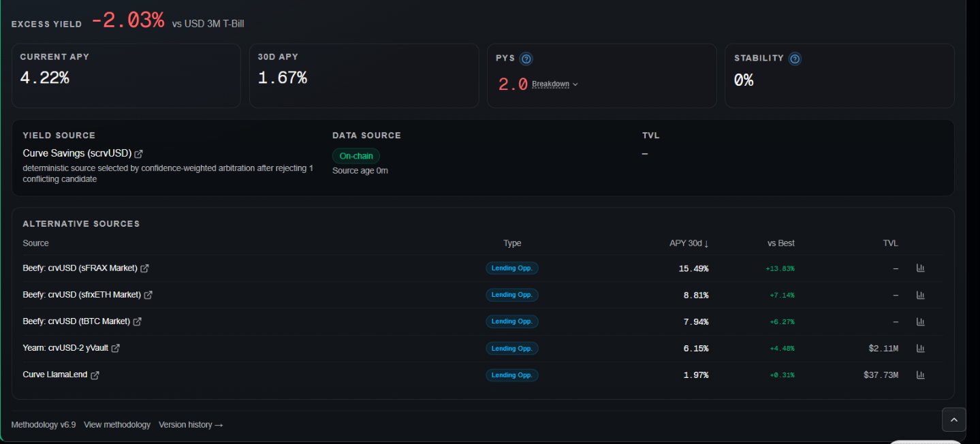Click the scroll-to-top chevron button
This screenshot has width=980, height=444.
pyautogui.click(x=953, y=419)
